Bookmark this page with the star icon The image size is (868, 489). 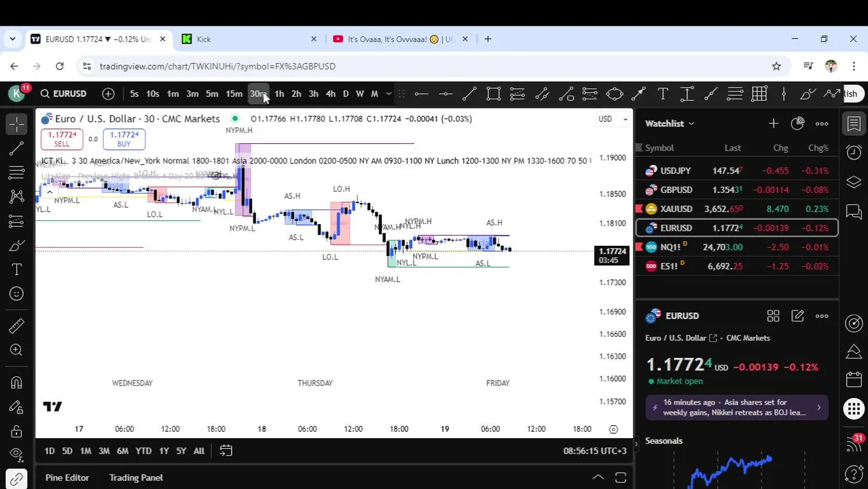point(776,67)
